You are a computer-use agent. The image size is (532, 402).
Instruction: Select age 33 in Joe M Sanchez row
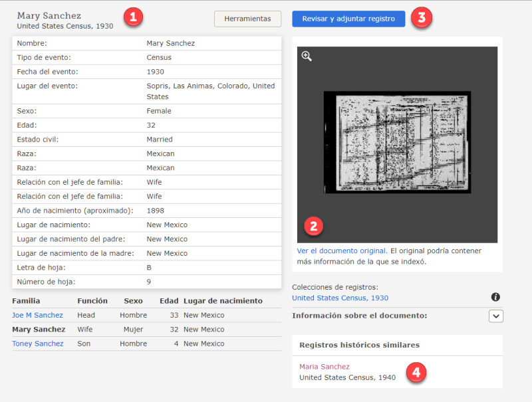click(x=174, y=315)
